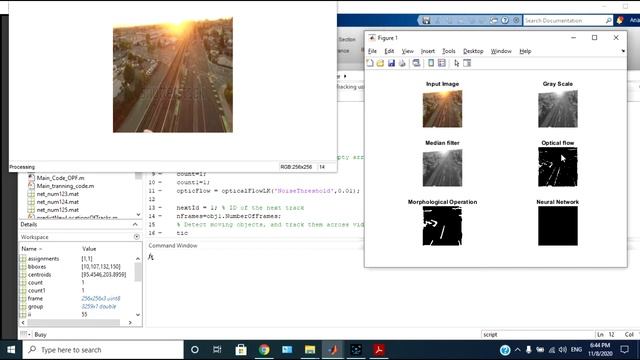Sort Workspace by Name column header
Viewport: 640px width, 360px height.
[31, 249]
